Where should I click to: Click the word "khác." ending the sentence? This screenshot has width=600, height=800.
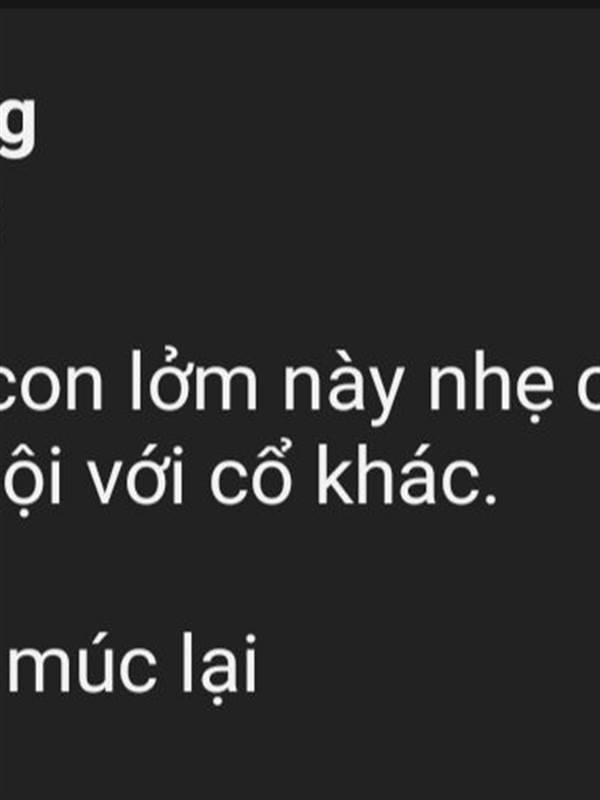(407, 473)
